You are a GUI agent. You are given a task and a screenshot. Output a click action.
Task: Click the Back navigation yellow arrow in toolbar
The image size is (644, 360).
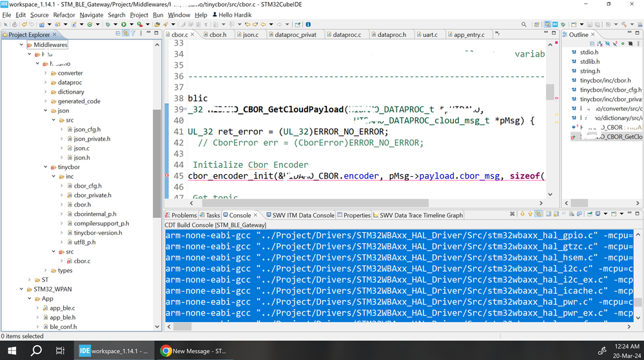tap(263, 25)
